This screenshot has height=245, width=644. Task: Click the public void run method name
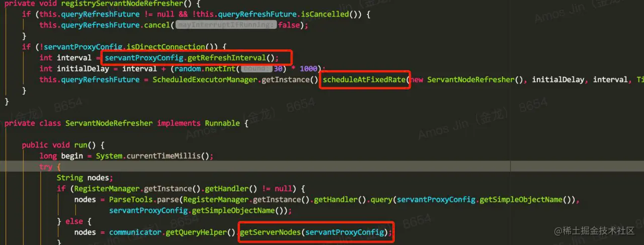pos(80,145)
